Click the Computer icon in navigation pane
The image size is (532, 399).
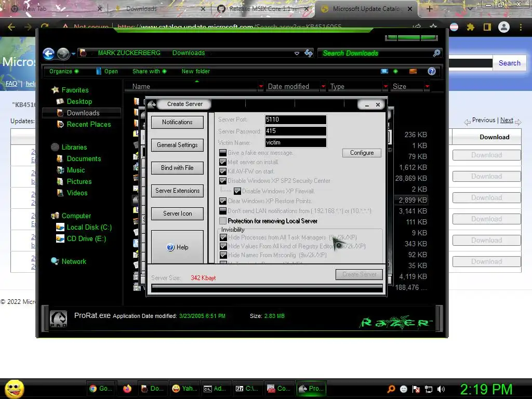[x=55, y=216]
